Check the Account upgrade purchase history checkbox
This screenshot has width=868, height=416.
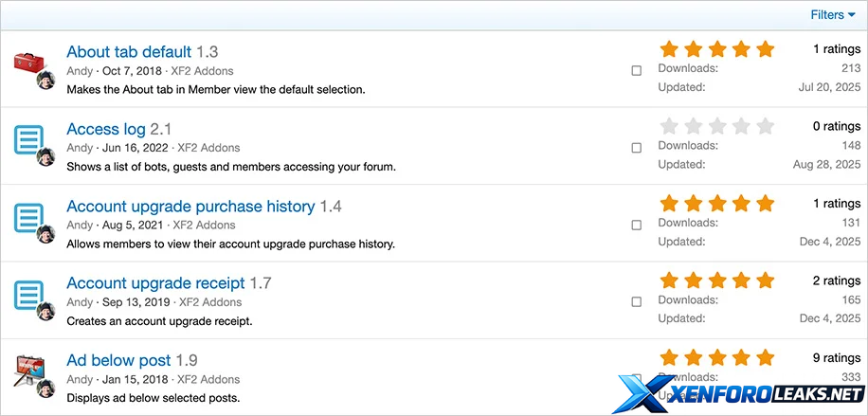[637, 225]
